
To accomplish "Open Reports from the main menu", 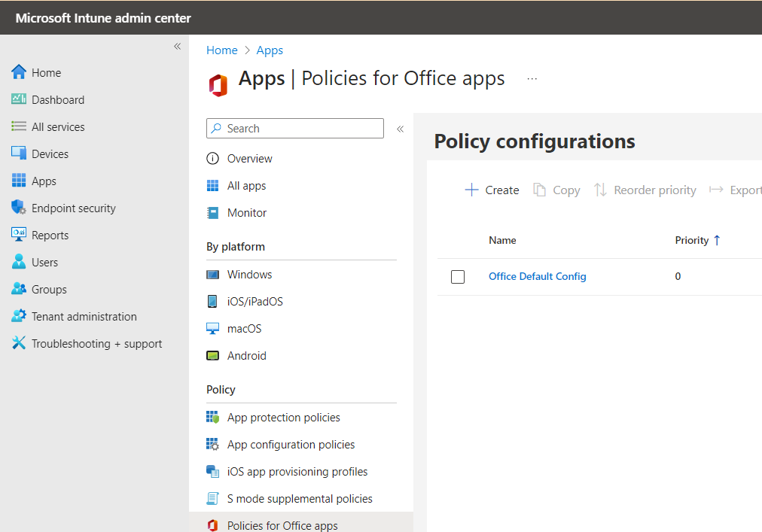I will (50, 236).
